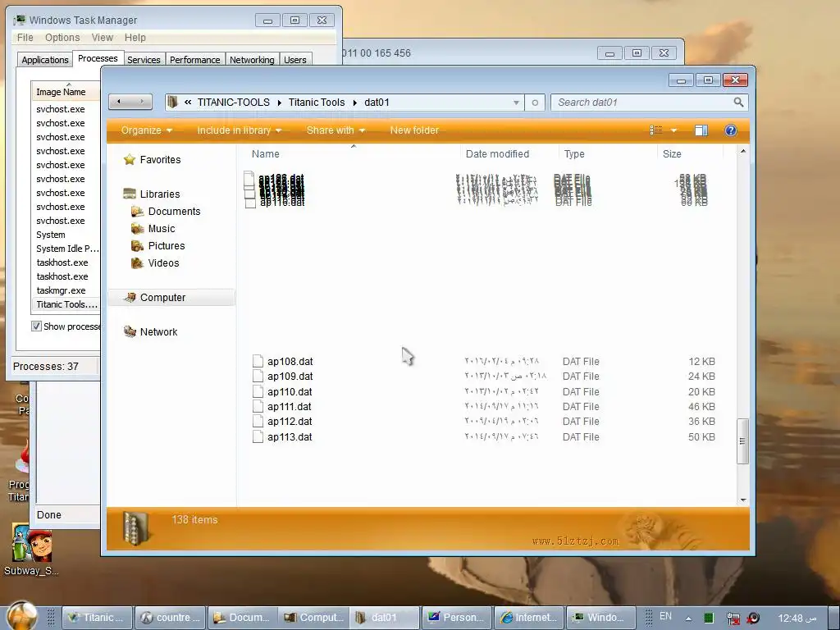This screenshot has width=840, height=630.
Task: Switch to Internet Explorer taskbar button
Action: (x=529, y=617)
